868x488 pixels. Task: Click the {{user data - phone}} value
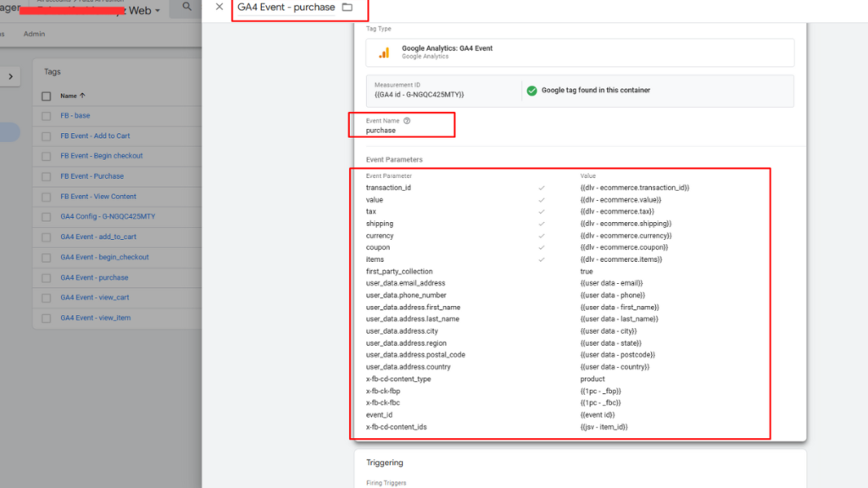(612, 295)
